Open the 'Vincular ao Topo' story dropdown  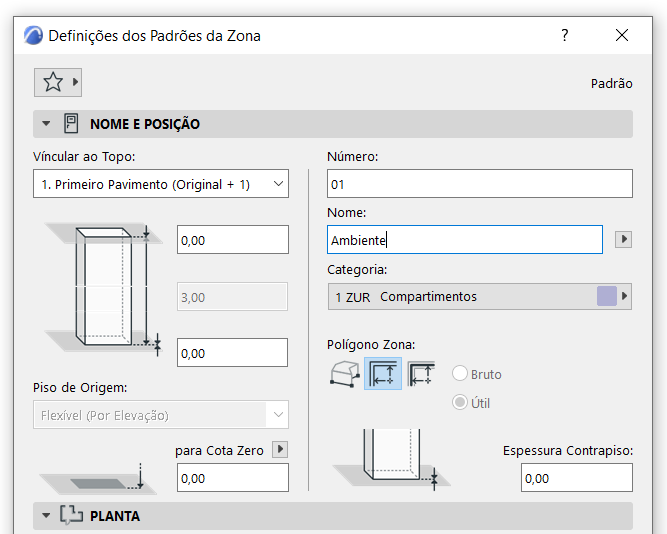[160, 184]
